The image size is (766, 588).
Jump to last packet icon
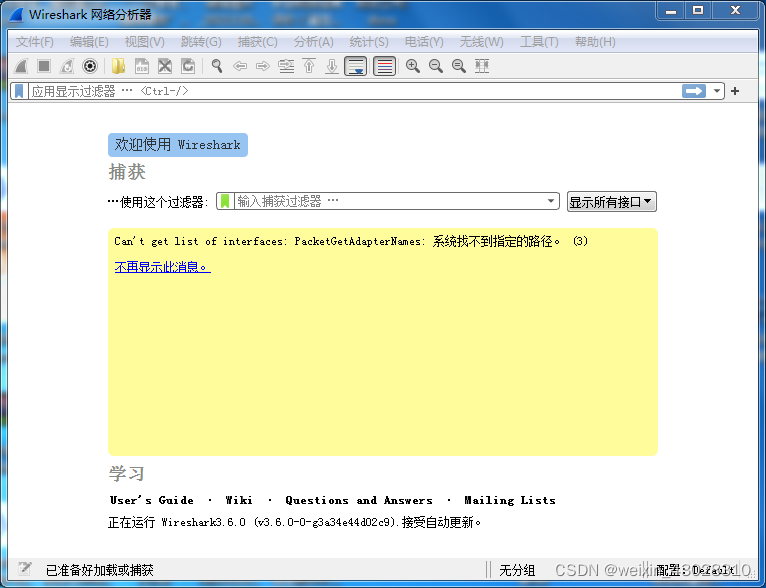(x=332, y=66)
